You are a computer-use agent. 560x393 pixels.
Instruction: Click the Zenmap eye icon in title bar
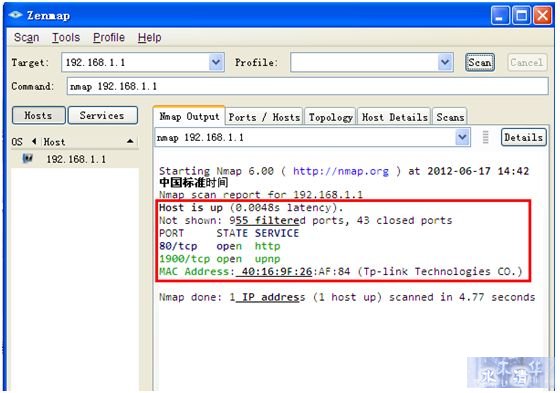[x=15, y=15]
